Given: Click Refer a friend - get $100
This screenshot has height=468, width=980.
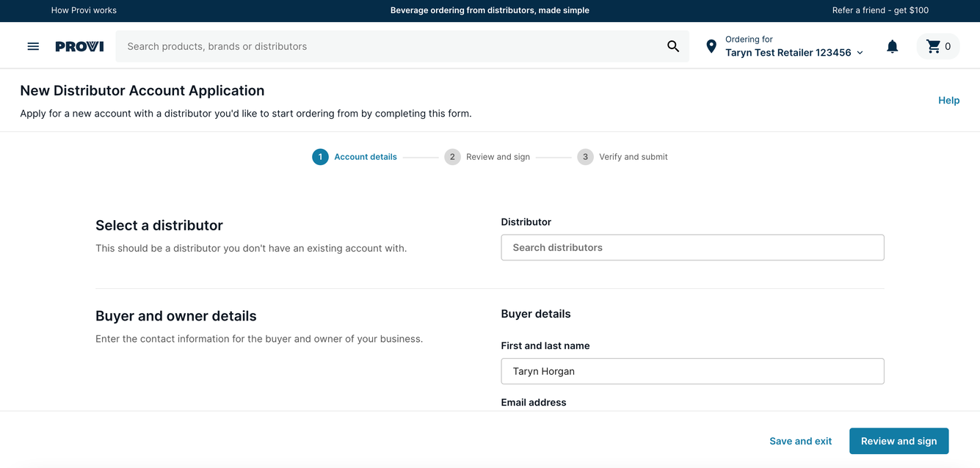Looking at the screenshot, I should tap(879, 10).
